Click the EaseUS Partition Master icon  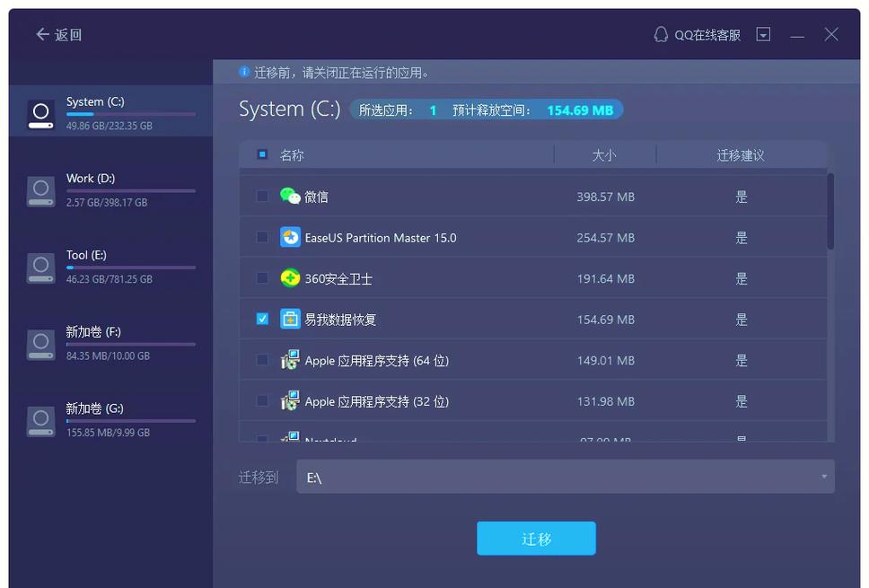[290, 237]
